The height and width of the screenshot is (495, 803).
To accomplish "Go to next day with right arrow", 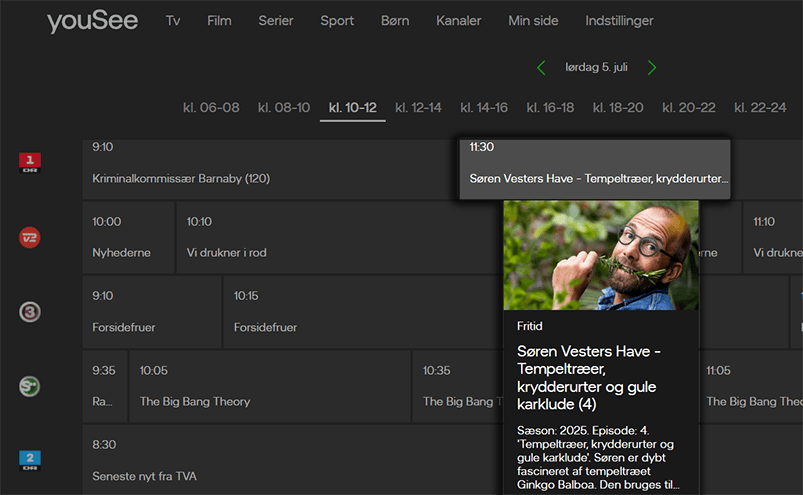I will tap(652, 68).
